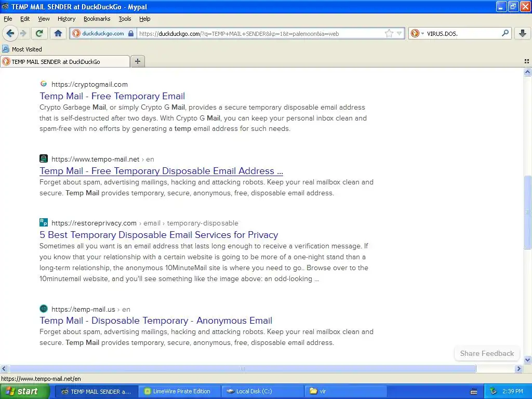Click the search magnifier icon
532x399 pixels.
[505, 33]
